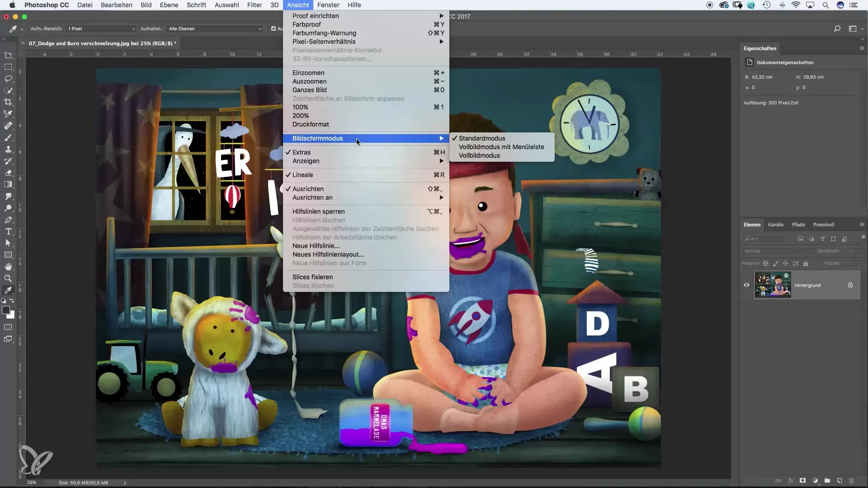Toggle lock transparent pixels in Fixieren row
The image size is (868, 488).
click(765, 263)
